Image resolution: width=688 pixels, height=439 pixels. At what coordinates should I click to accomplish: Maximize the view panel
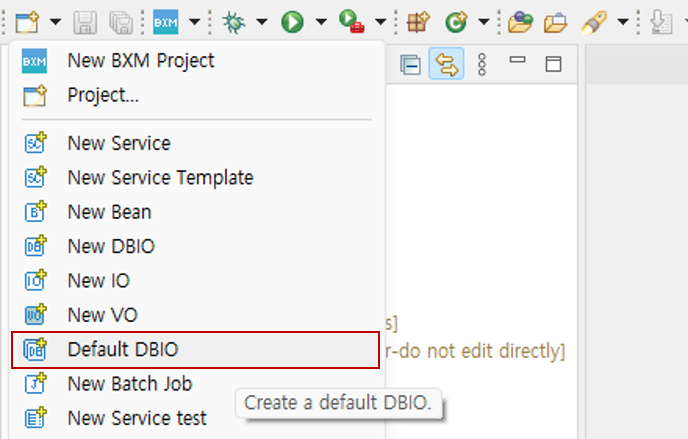pos(553,64)
